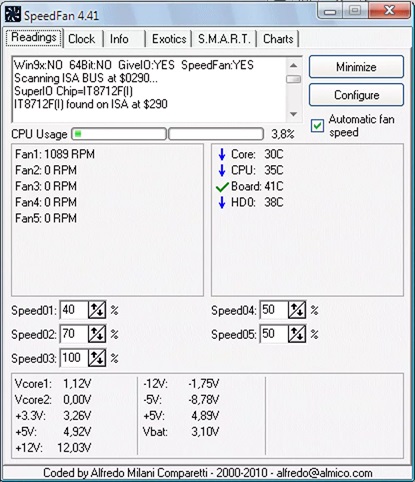Click the Board 41C temperature text
This screenshot has width=415, height=482.
[x=257, y=186]
